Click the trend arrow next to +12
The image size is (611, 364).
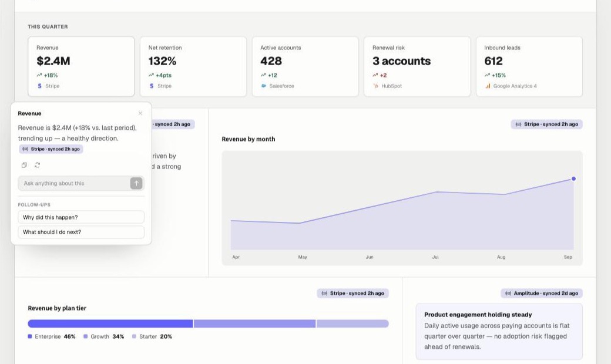click(263, 75)
